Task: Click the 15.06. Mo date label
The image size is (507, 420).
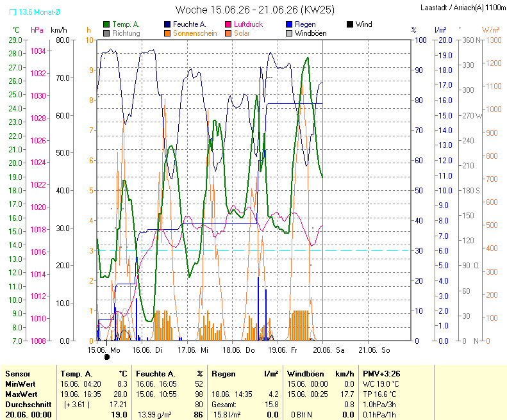Action: (x=104, y=350)
